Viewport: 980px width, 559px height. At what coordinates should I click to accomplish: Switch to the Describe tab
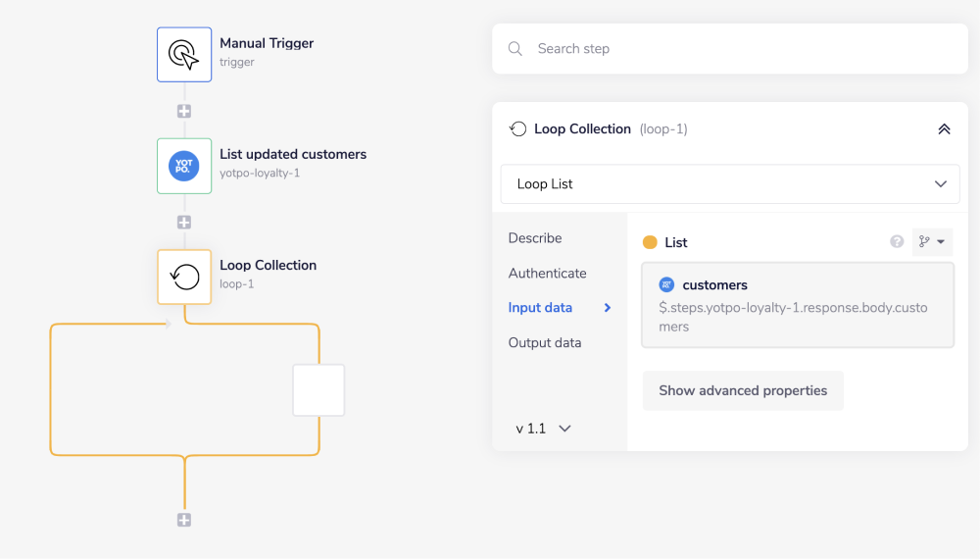(535, 238)
